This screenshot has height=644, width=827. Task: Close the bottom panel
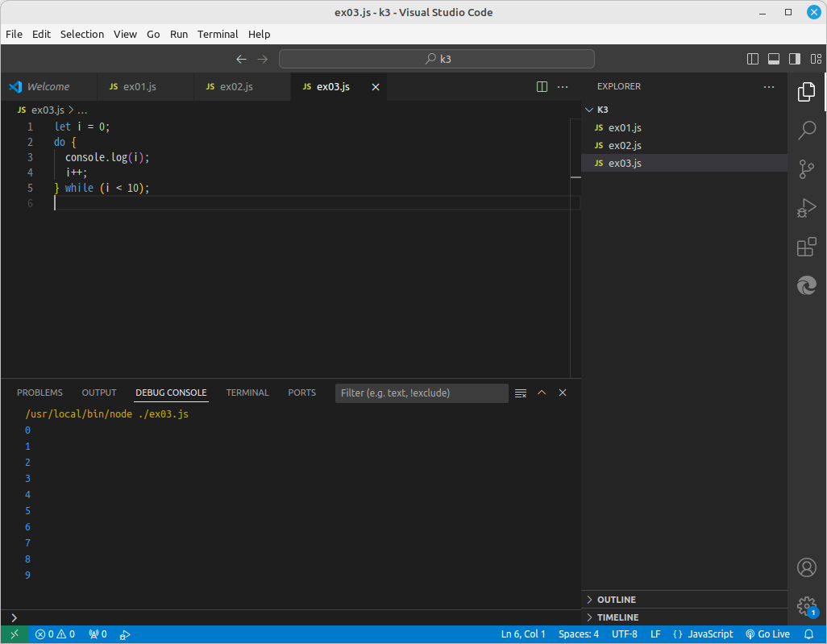click(x=563, y=393)
